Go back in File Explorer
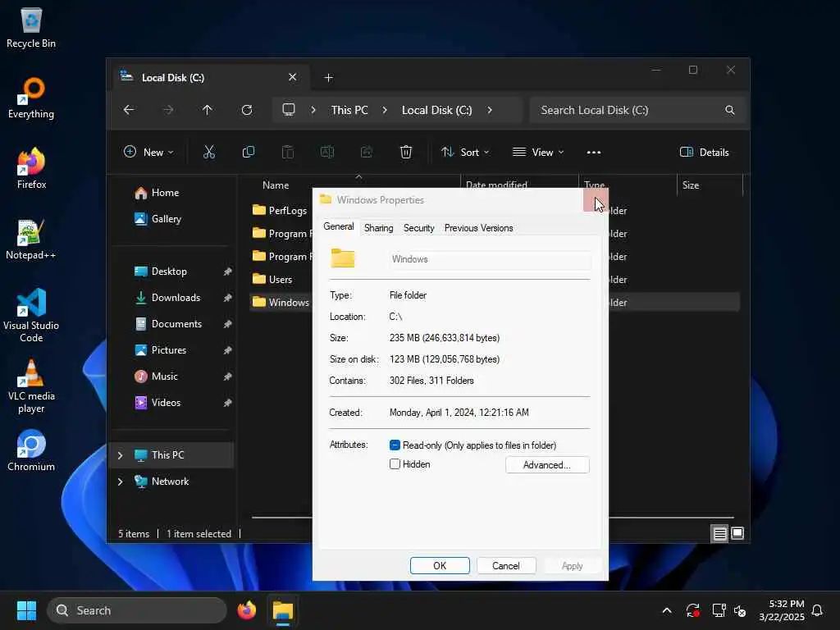Screen dimensions: 840x630 click(x=129, y=110)
